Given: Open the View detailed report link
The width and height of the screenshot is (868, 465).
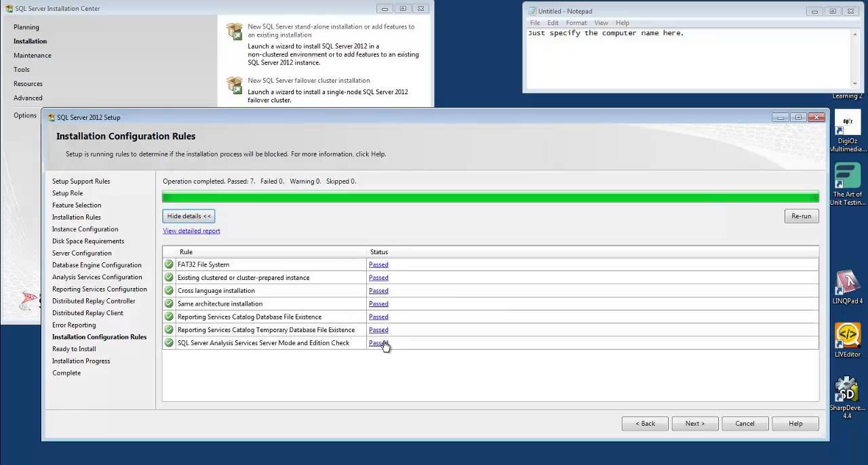Looking at the screenshot, I should click(191, 231).
